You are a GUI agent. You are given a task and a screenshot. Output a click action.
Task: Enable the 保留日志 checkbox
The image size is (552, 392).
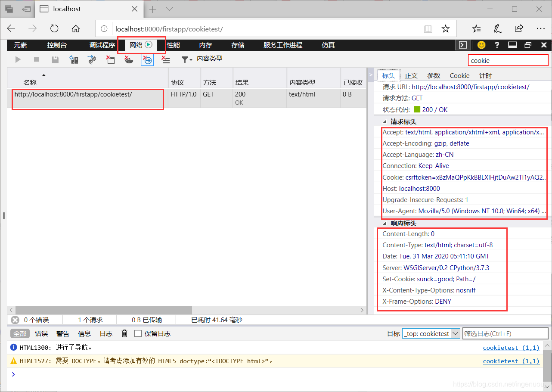[x=138, y=333]
